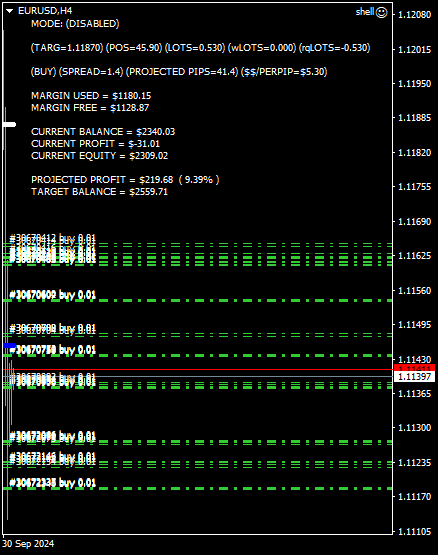The width and height of the screenshot is (438, 555).
Task: Click the shell expert advisor smiley icon
Action: (381, 12)
